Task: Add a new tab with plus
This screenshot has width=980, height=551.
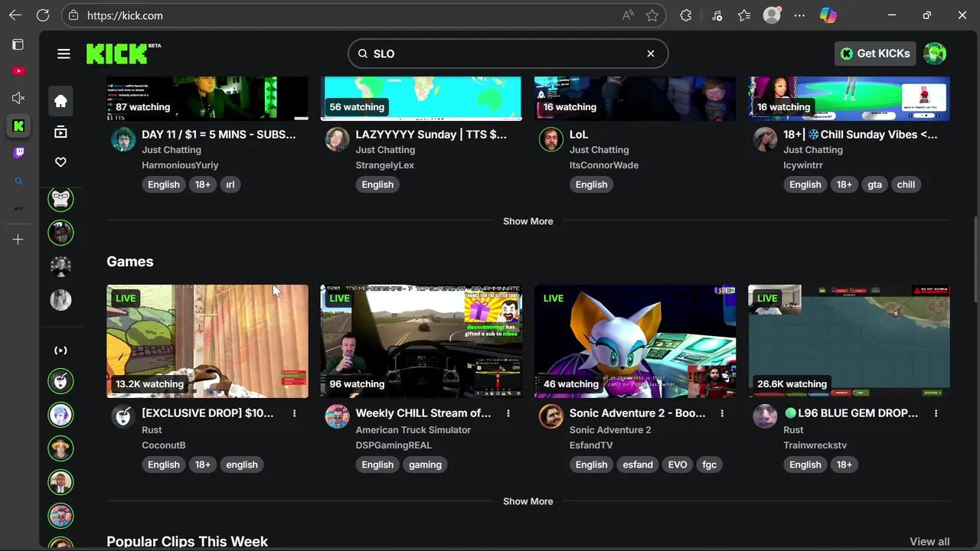Action: [18, 240]
